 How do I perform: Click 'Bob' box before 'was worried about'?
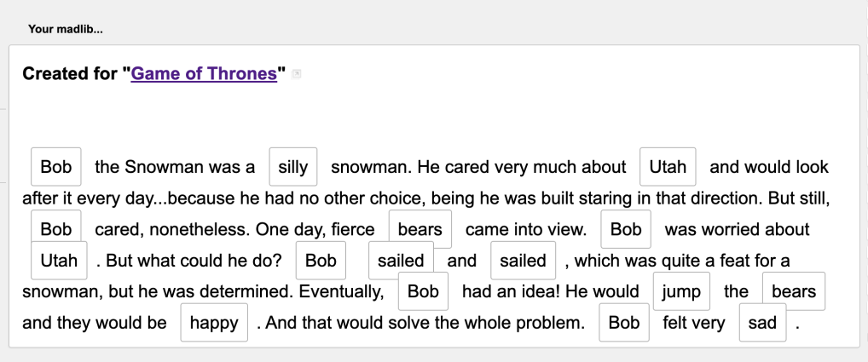click(x=626, y=229)
